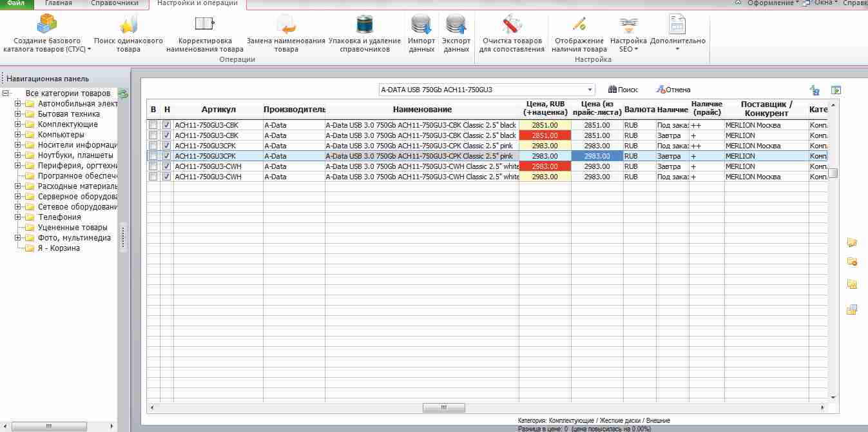Expand Автомобильная электроника category
This screenshot has height=432, width=868.
pyautogui.click(x=18, y=104)
